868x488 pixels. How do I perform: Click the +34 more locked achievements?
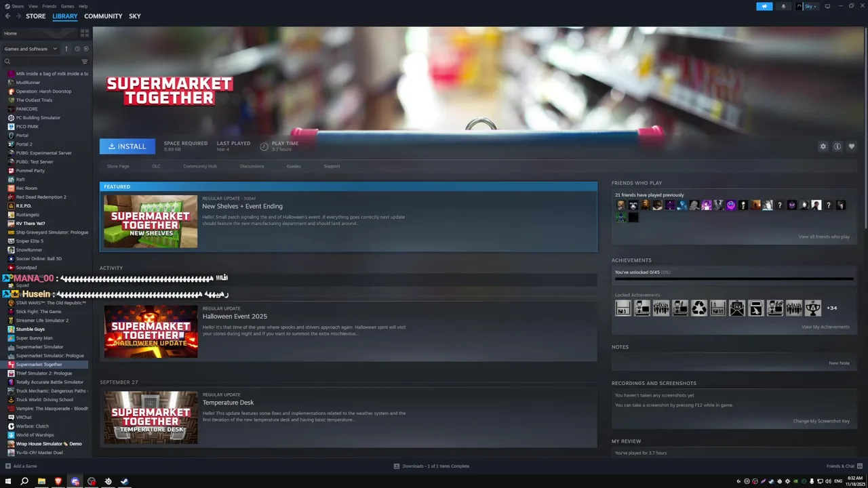pyautogui.click(x=831, y=308)
